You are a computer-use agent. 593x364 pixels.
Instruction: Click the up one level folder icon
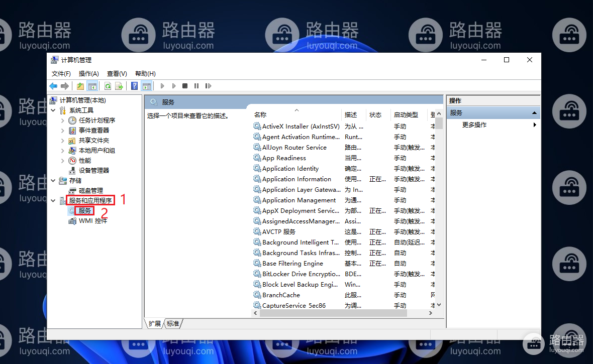pyautogui.click(x=80, y=86)
